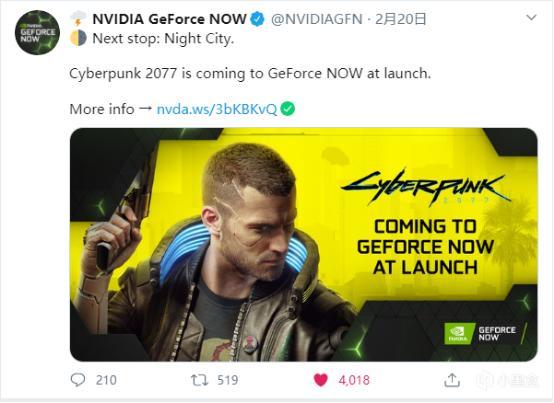The image size is (554, 403).
Task: Click the green checkmark beside the link
Action: pyautogui.click(x=288, y=109)
